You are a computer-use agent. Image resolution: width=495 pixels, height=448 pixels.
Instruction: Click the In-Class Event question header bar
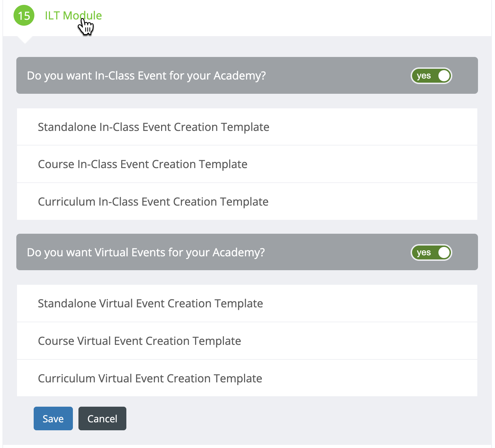pyautogui.click(x=330, y=76)
